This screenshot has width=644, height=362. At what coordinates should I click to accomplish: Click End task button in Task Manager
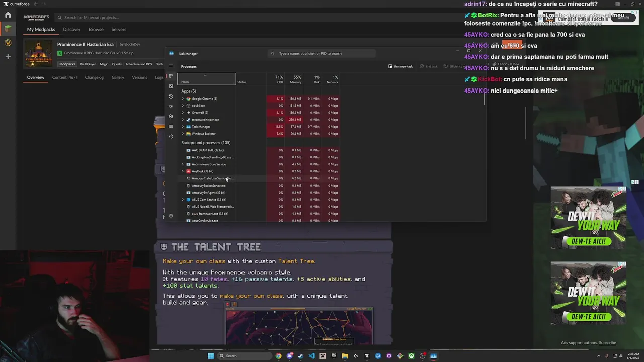click(x=429, y=66)
